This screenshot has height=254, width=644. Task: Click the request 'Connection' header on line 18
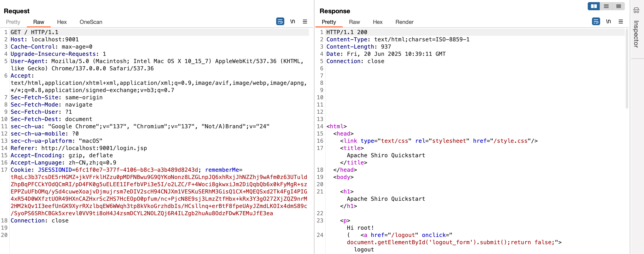27,221
